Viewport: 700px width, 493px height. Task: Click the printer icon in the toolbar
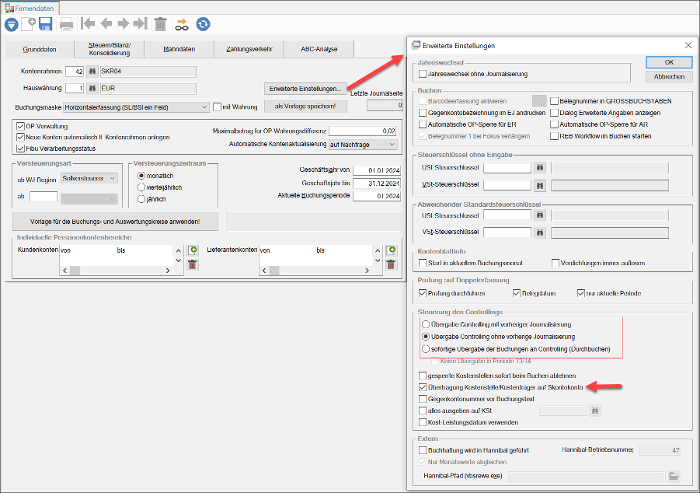point(67,24)
